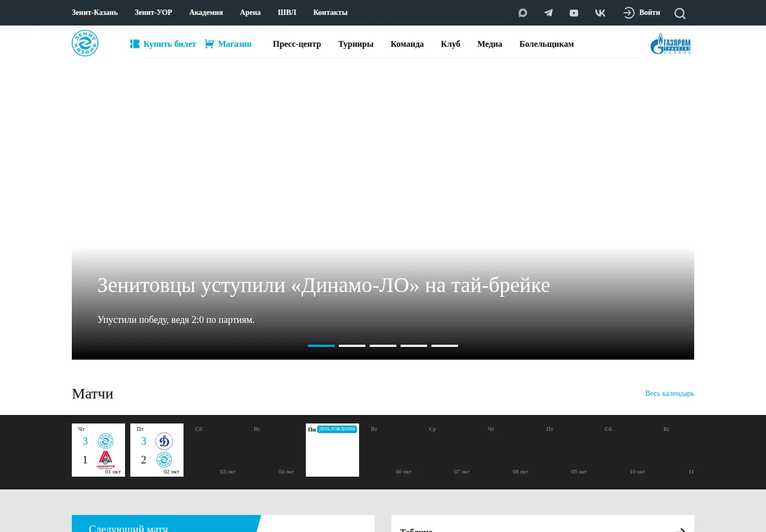This screenshot has height=532, width=766.
Task: Open the Monday ДЕНЬ РОЖДЕНИЯ calendar card
Action: pyautogui.click(x=332, y=450)
